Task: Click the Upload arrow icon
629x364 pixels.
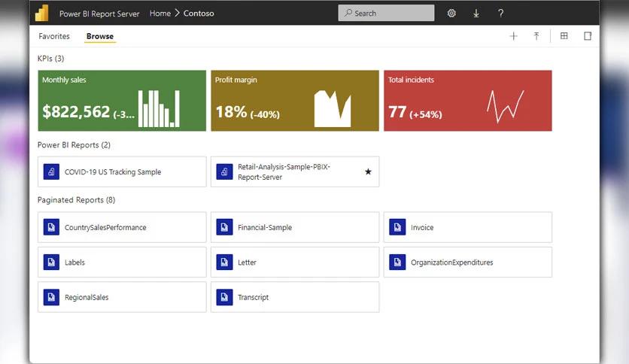Action: point(536,36)
